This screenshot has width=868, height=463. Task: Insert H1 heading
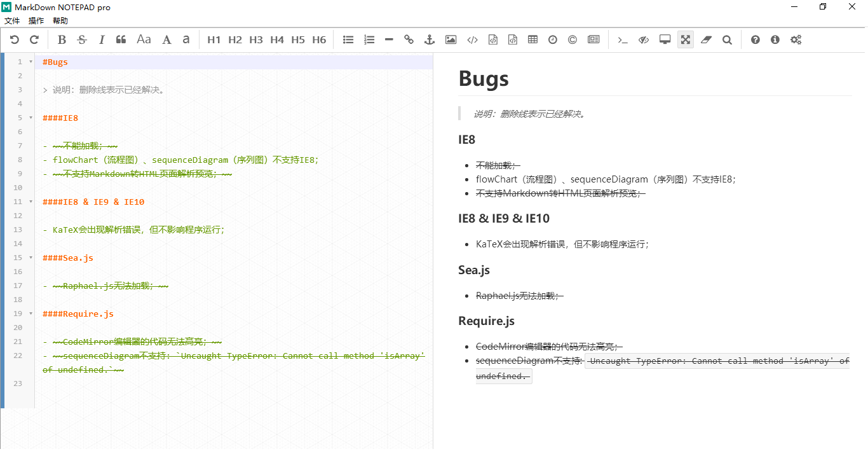tap(214, 39)
